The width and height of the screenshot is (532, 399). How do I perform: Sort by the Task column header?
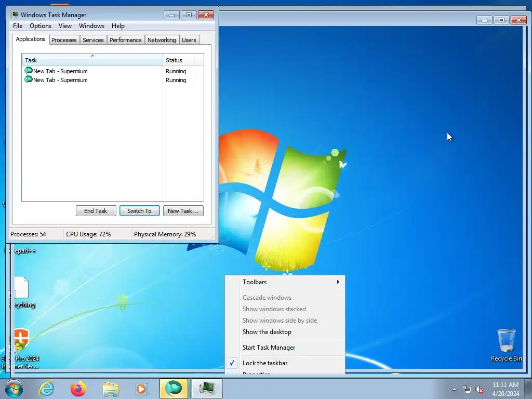92,60
